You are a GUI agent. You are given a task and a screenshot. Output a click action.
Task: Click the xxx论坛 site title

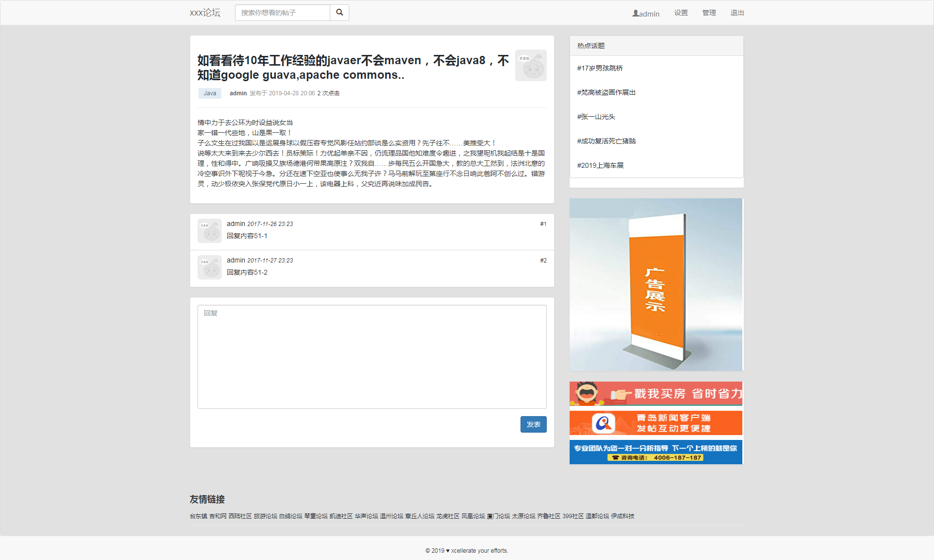205,13
